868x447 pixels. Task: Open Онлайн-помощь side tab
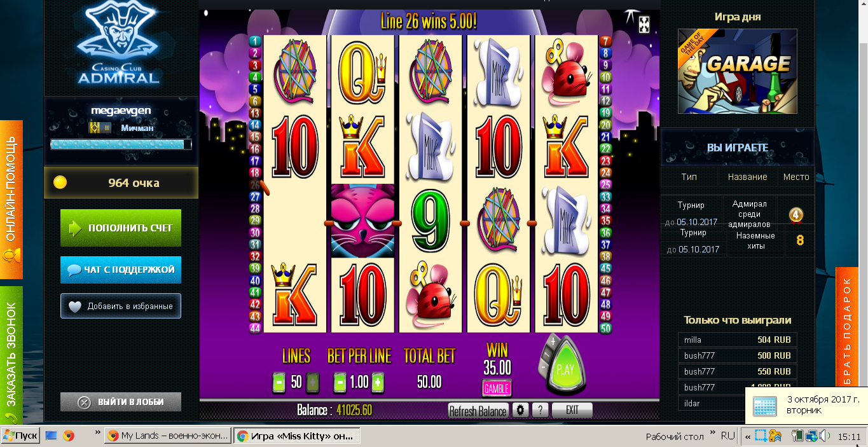pos(11,199)
